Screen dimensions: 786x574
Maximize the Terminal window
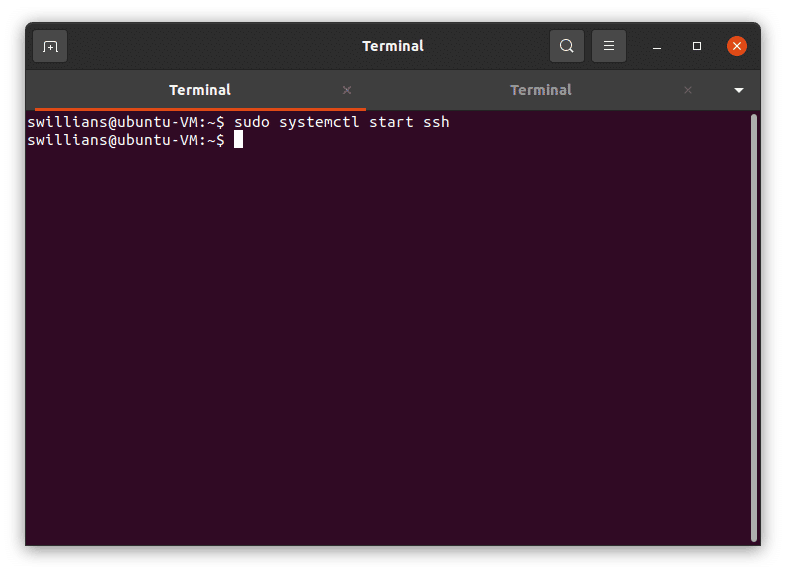(x=697, y=46)
